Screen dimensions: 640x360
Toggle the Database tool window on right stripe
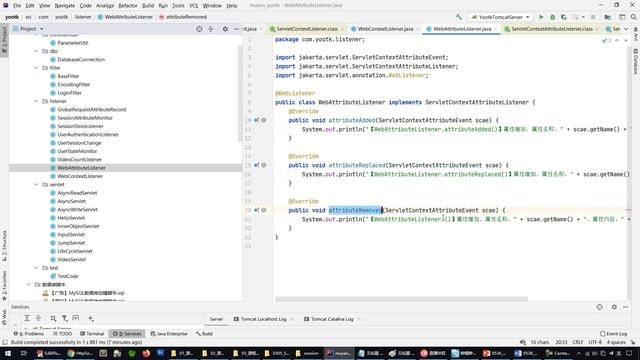coord(636,61)
